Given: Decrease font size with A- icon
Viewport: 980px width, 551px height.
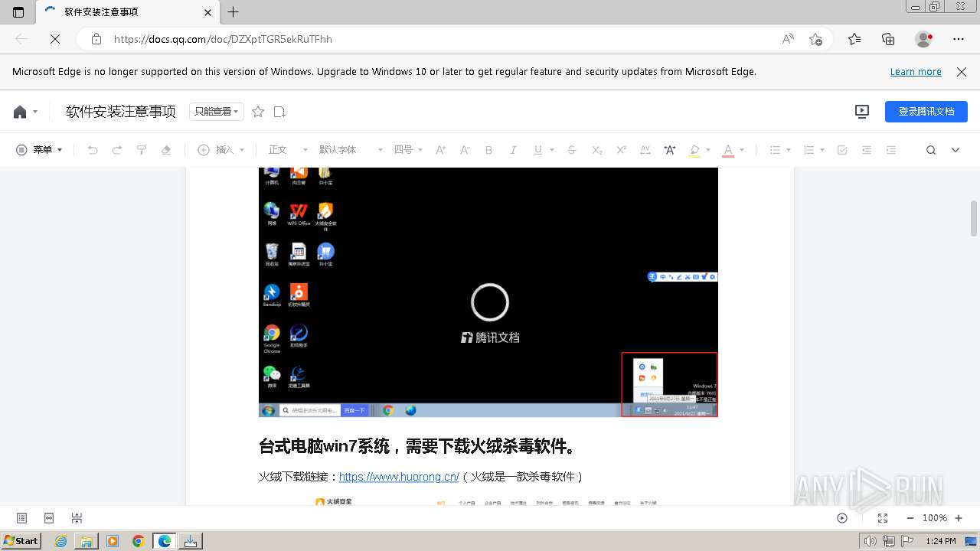Looking at the screenshot, I should pyautogui.click(x=465, y=150).
